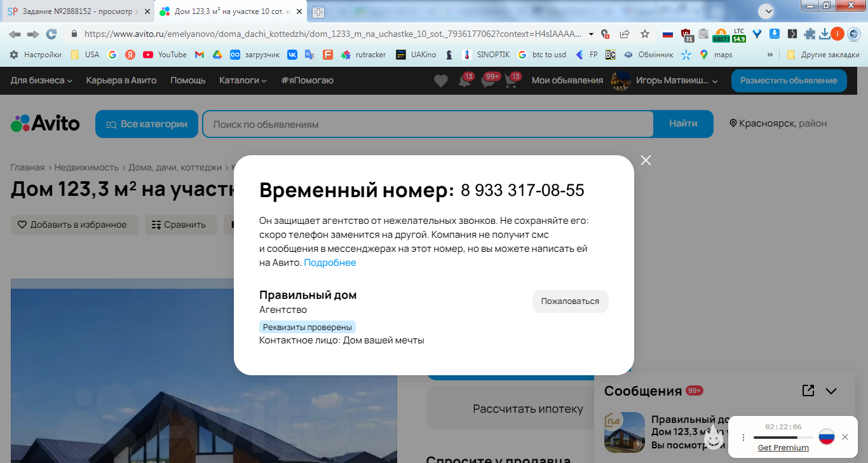Open the rutracker bookmark
Image resolution: width=868 pixels, height=463 pixels.
pos(363,55)
